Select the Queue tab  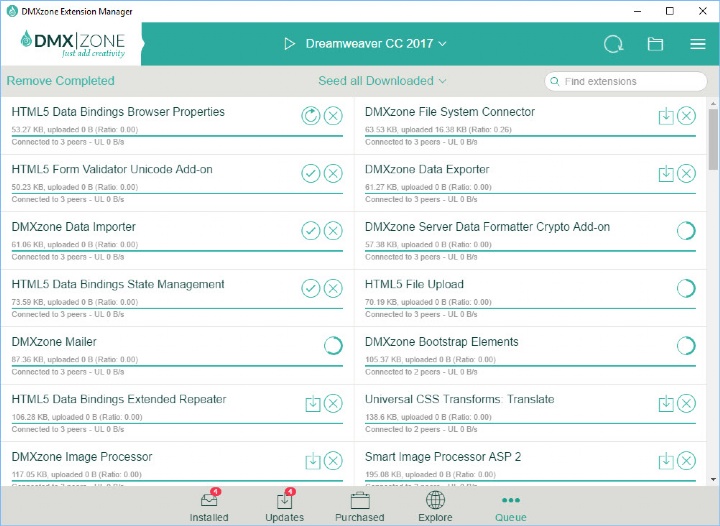pos(511,509)
